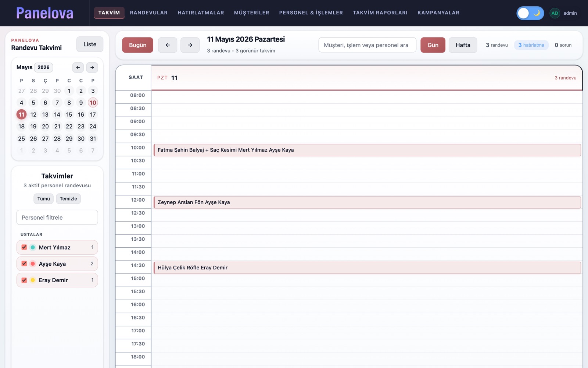Image resolution: width=588 pixels, height=368 pixels.
Task: Open Hülya Çelik Röfle appointment
Action: pos(367,268)
